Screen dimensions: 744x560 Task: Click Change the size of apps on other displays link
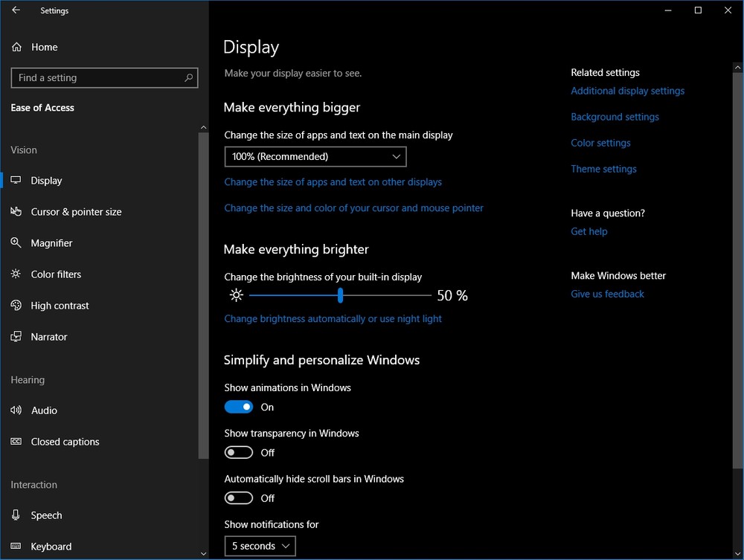pyautogui.click(x=333, y=182)
